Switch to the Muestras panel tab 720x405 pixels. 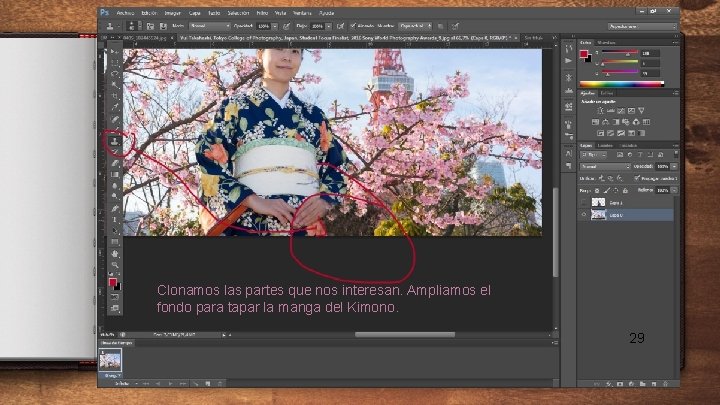[x=608, y=43]
